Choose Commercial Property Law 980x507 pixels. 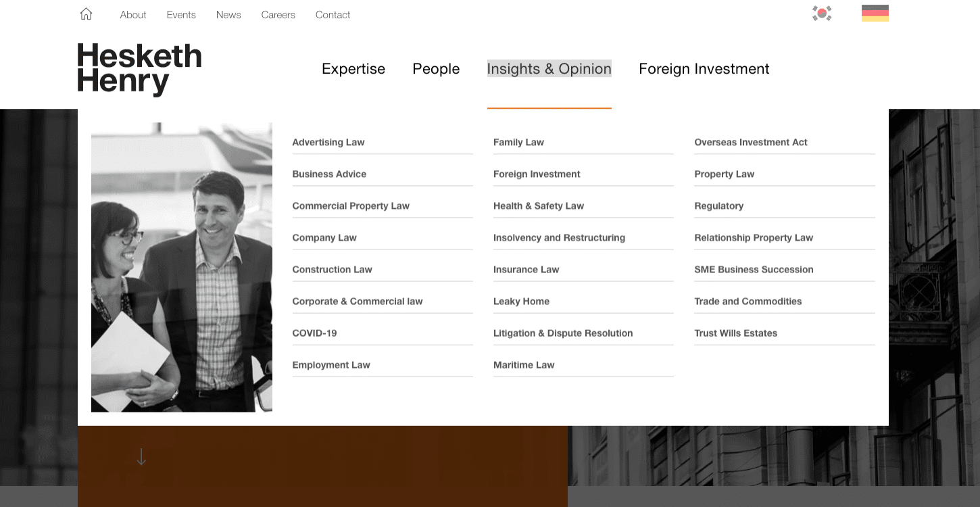351,206
